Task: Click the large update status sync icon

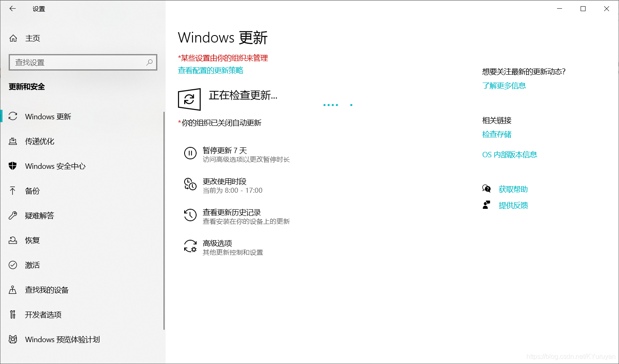Action: [x=189, y=99]
